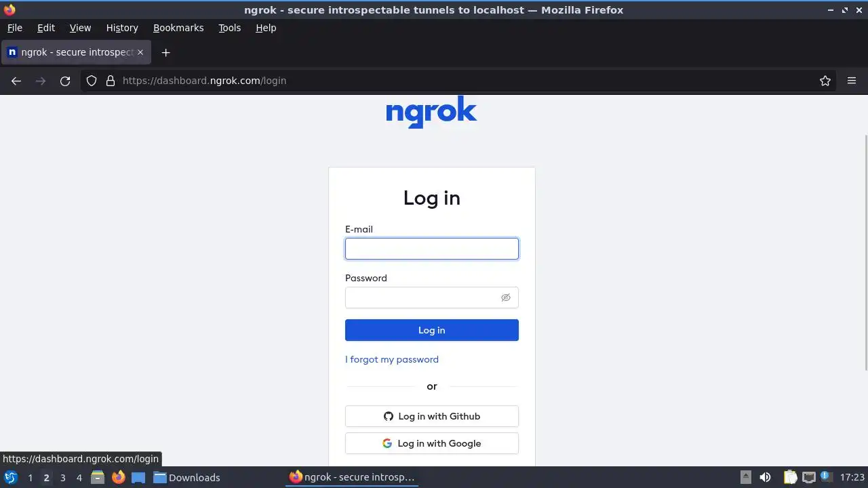Open the Tools menu

click(230, 28)
